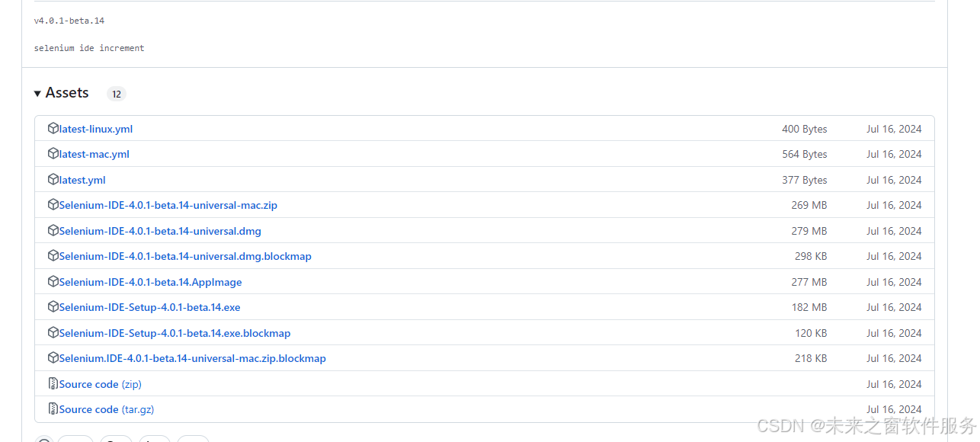Screen dimensions: 980x442
Task: Click file icon beside Source code (tar.gz)
Action: click(53, 408)
